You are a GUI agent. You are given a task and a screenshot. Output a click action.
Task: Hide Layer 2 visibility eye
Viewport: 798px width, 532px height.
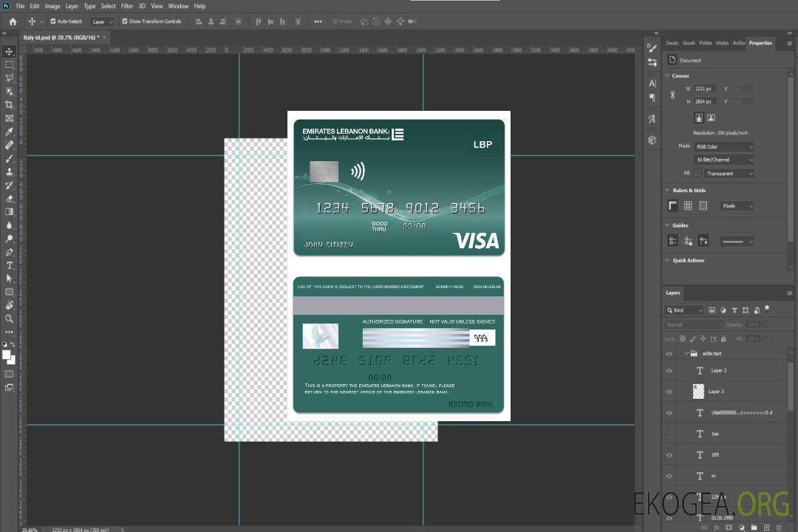pyautogui.click(x=669, y=371)
